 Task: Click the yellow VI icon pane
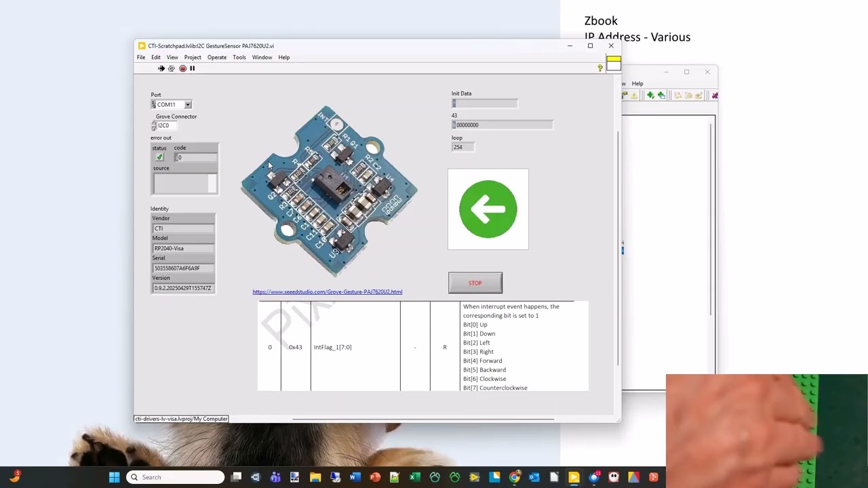pyautogui.click(x=613, y=62)
